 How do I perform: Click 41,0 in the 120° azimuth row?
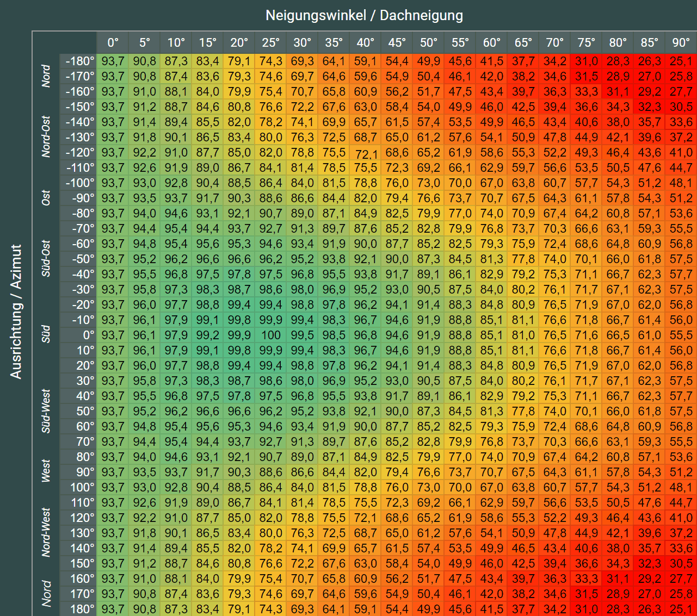pyautogui.click(x=681, y=518)
